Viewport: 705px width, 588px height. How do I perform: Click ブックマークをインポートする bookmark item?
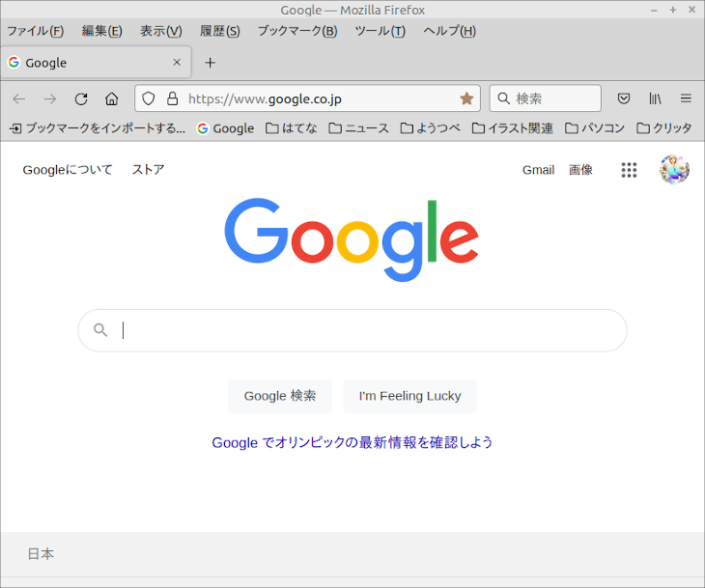coord(98,128)
